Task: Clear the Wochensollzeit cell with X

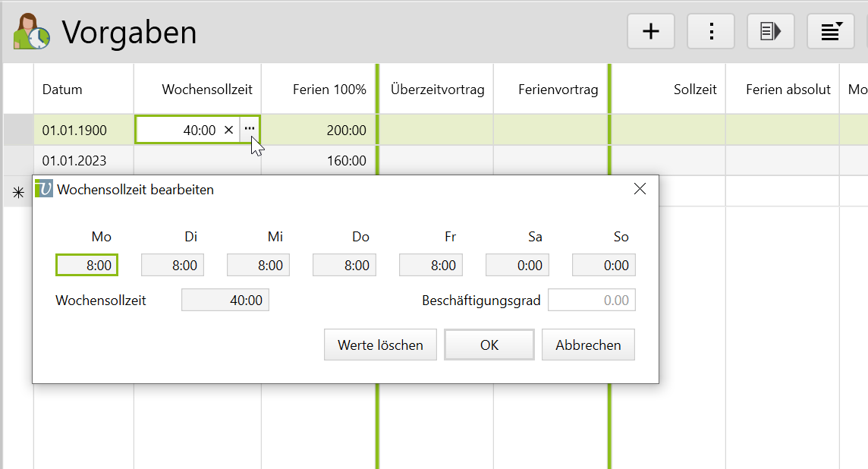Action: click(228, 130)
